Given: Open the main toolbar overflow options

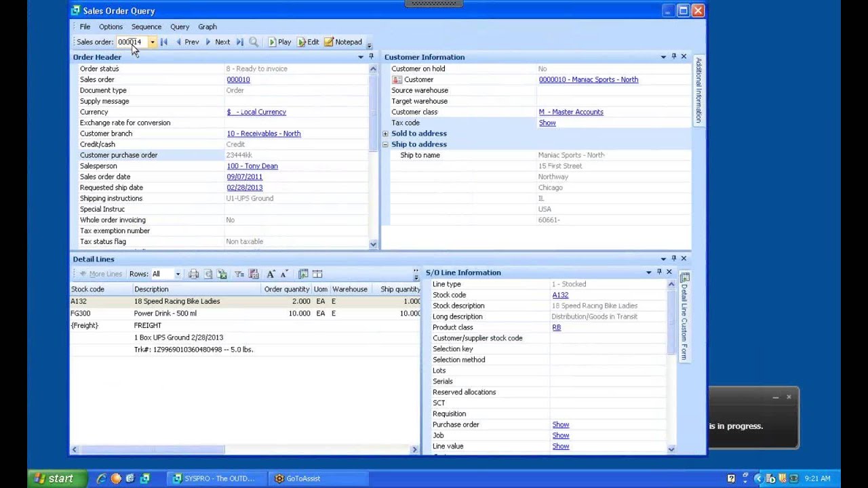Looking at the screenshot, I should point(369,45).
